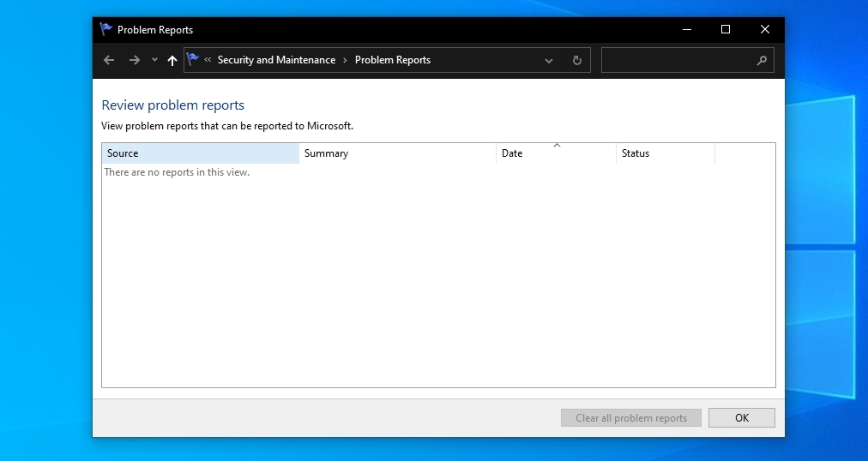Refresh the Problem Reports view
This screenshot has height=461, width=868.
point(577,60)
